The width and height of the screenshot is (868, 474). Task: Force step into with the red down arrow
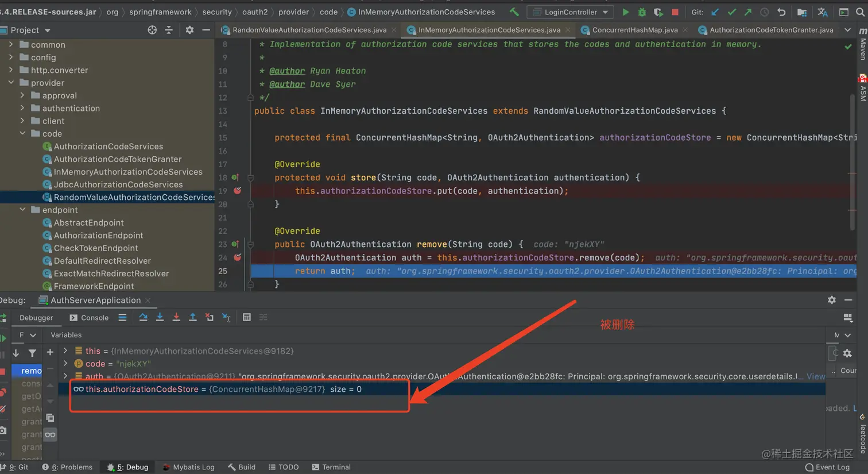tap(176, 317)
